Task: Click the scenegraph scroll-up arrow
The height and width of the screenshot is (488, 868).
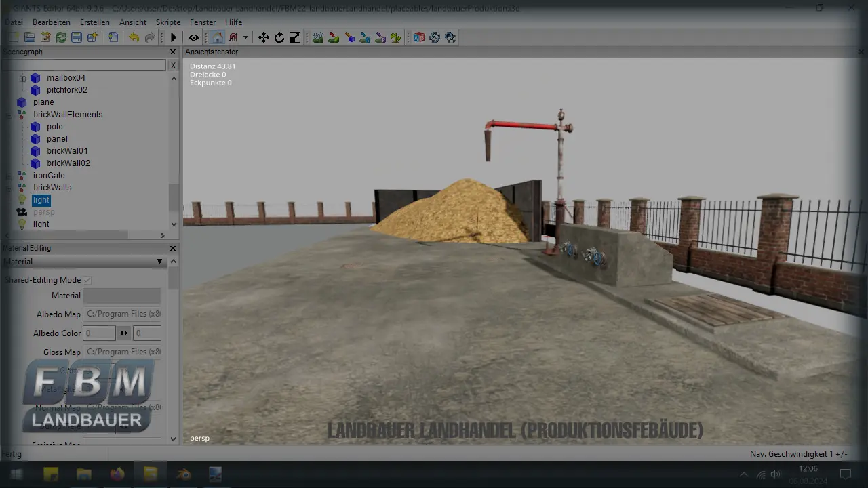Action: click(x=174, y=79)
